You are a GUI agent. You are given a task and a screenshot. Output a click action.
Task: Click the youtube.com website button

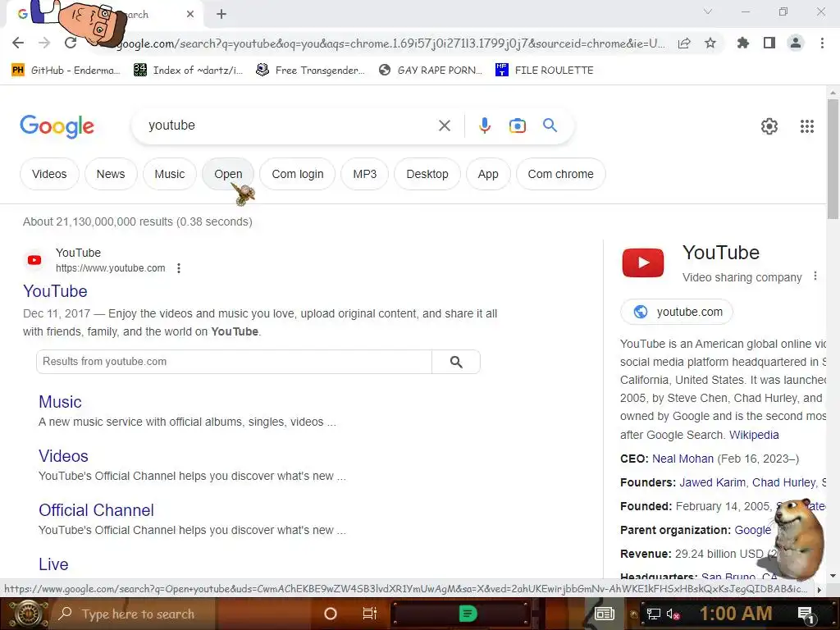pyautogui.click(x=677, y=312)
